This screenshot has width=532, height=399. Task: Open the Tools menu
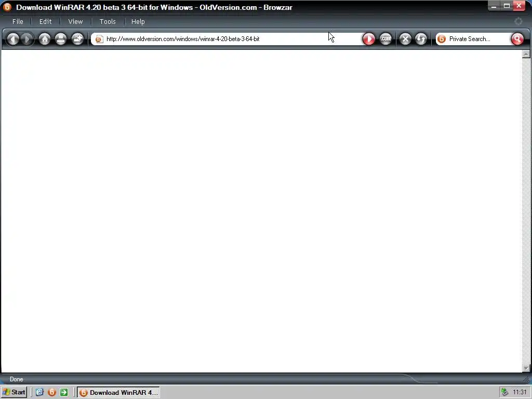pyautogui.click(x=108, y=22)
